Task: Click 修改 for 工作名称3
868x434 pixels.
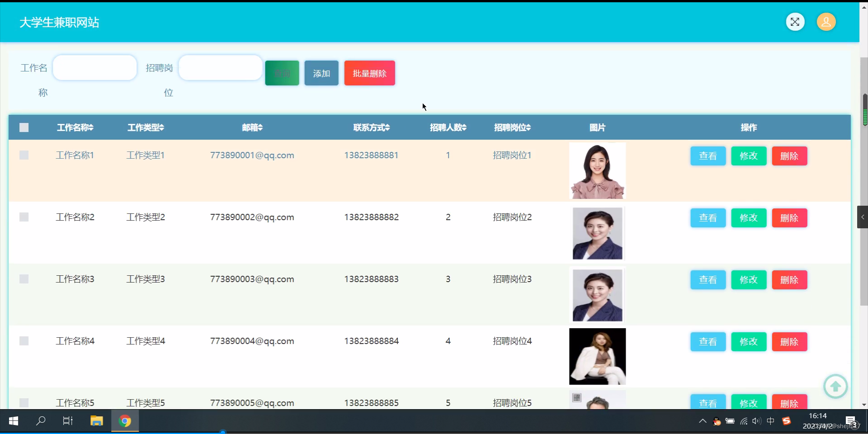Action: click(749, 280)
